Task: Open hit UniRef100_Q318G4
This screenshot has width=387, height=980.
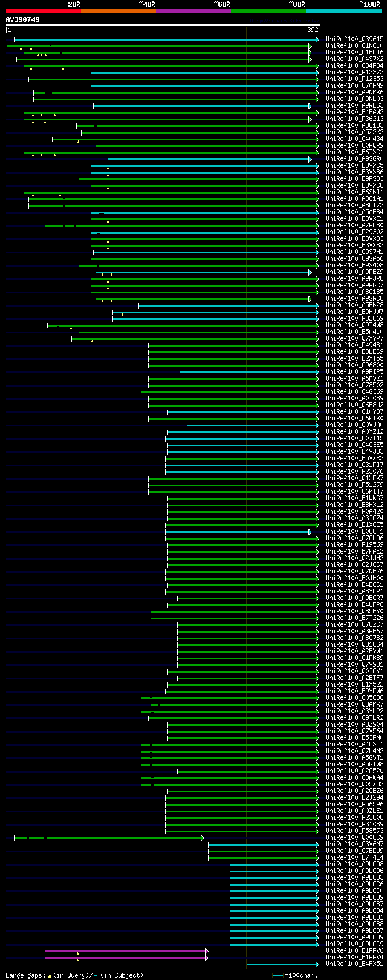Action: (354, 644)
